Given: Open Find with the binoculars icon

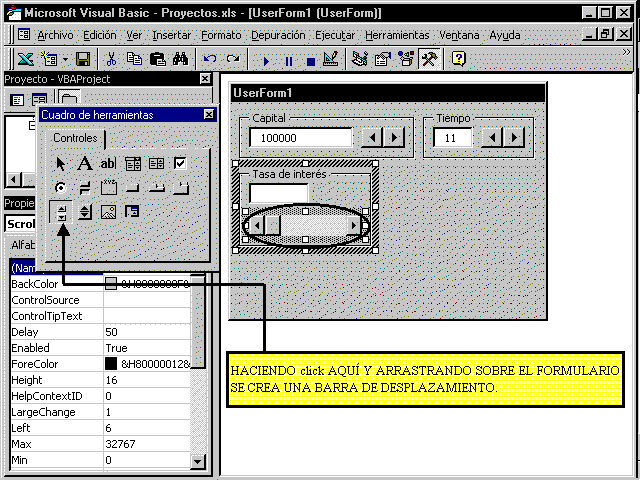Looking at the screenshot, I should click(180, 60).
